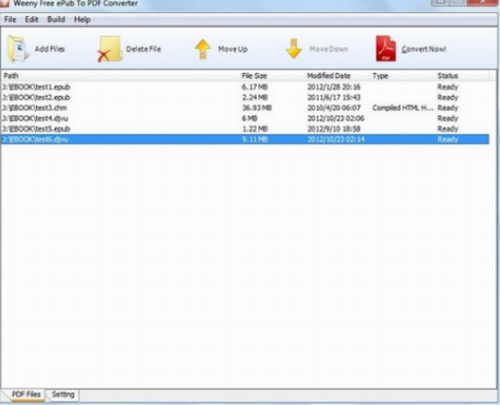Open the File menu

[x=10, y=19]
